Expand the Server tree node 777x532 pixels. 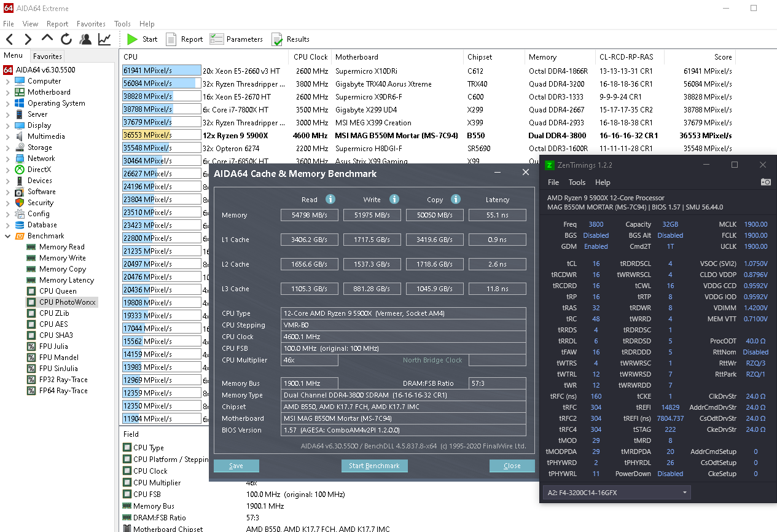click(7, 114)
